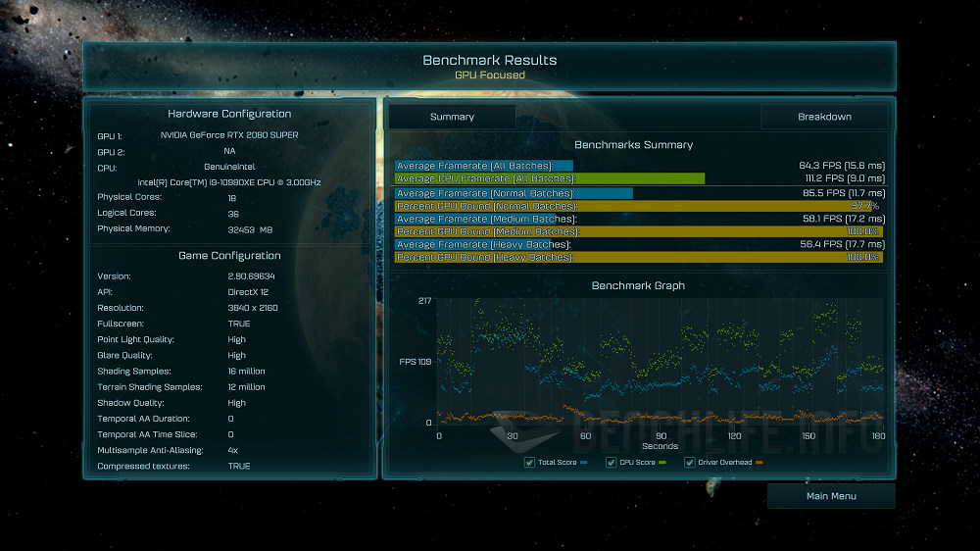Click the Average Framerate (All Batches) bar
Screen dimensions: 980x551
tap(483, 166)
